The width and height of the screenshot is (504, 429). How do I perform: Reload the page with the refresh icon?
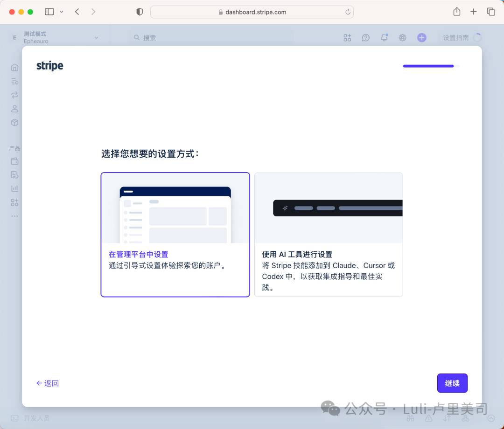348,12
